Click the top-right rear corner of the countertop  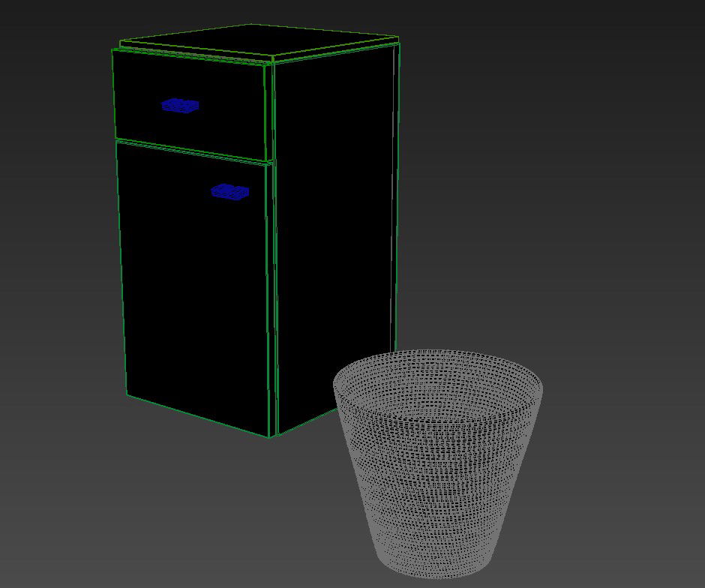coord(397,36)
